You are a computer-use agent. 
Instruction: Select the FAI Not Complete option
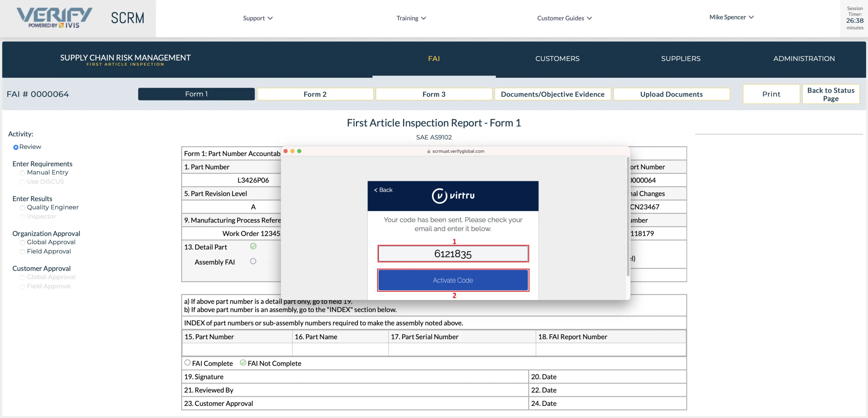(243, 362)
